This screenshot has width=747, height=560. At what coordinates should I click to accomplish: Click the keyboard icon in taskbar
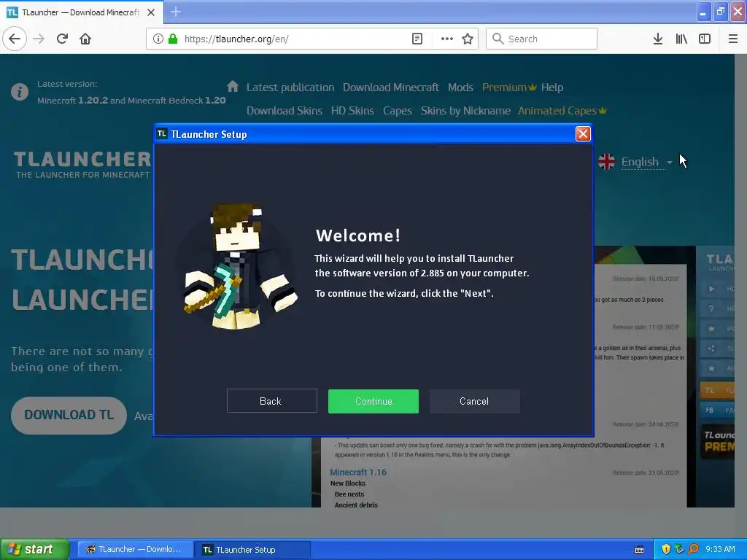point(639,550)
